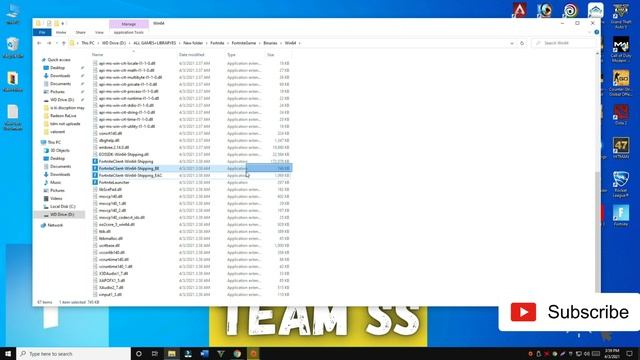The width and height of the screenshot is (640, 360).
Task: Click Fortnite breadcrumb in address bar
Action: point(217,43)
